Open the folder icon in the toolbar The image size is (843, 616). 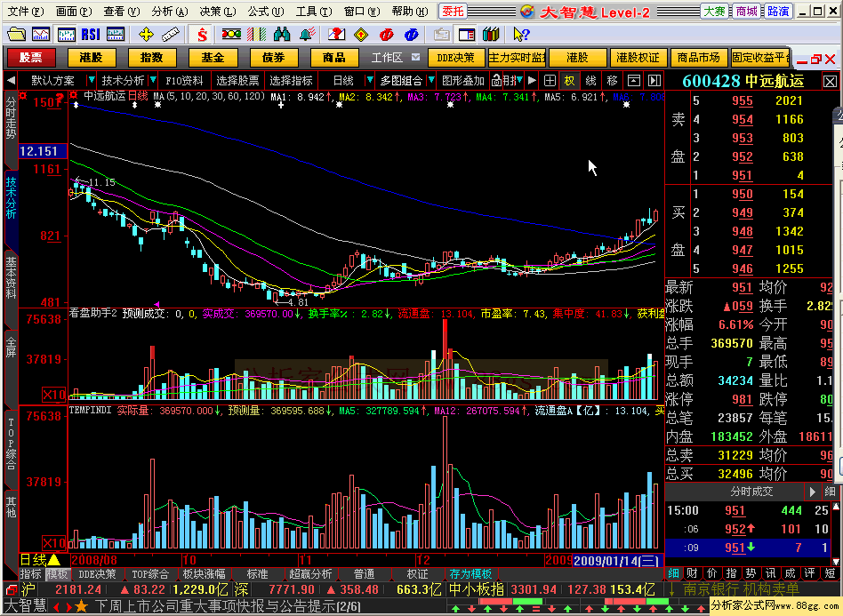tap(16, 35)
